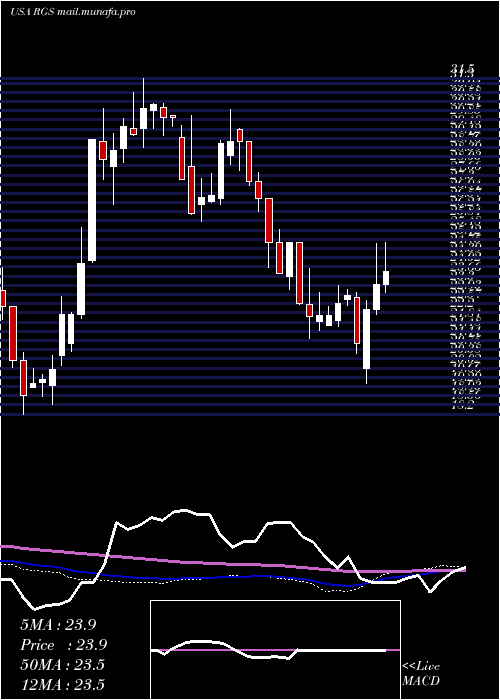Screen dimensions: 500x700
Task: Click the '50MA : 23.5' label
Action: coord(62,665)
